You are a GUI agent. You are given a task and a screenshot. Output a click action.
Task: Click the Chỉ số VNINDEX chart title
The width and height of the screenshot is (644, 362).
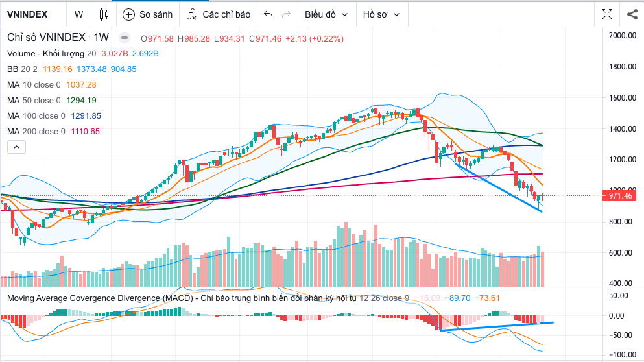46,38
